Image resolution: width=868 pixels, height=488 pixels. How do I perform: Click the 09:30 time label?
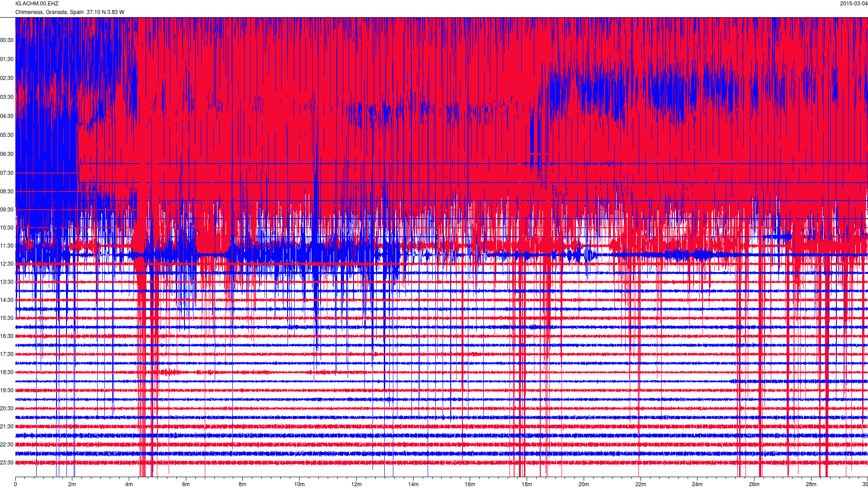tap(7, 210)
